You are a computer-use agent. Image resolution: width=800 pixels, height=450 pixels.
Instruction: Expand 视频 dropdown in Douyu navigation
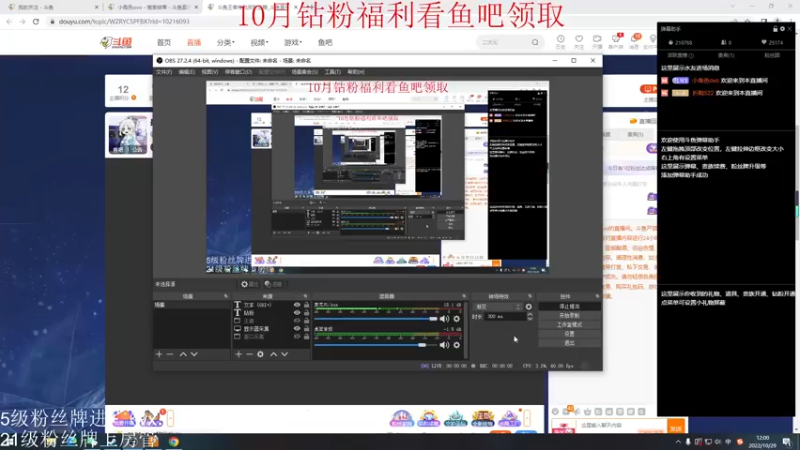(259, 42)
